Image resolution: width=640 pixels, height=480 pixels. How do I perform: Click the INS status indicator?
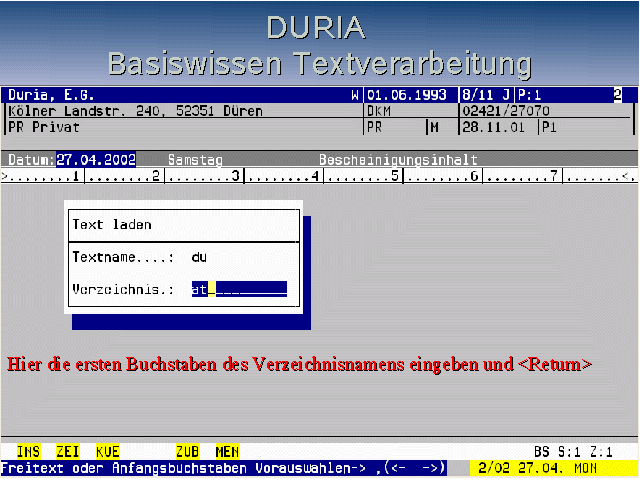coord(29,451)
